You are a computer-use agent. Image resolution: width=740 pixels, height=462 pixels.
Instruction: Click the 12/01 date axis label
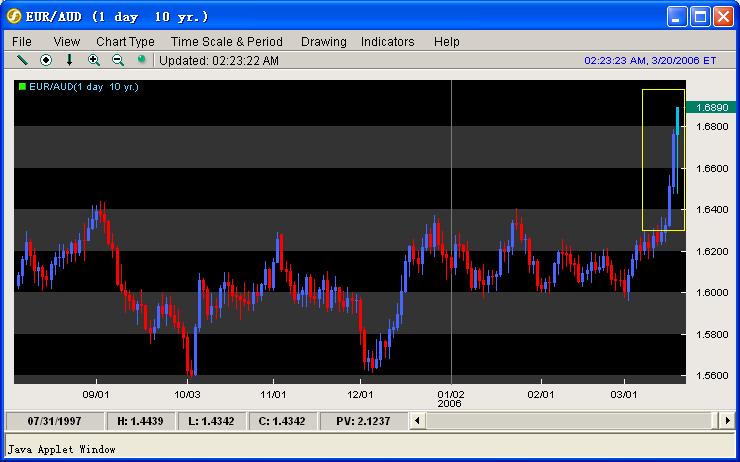click(x=360, y=394)
